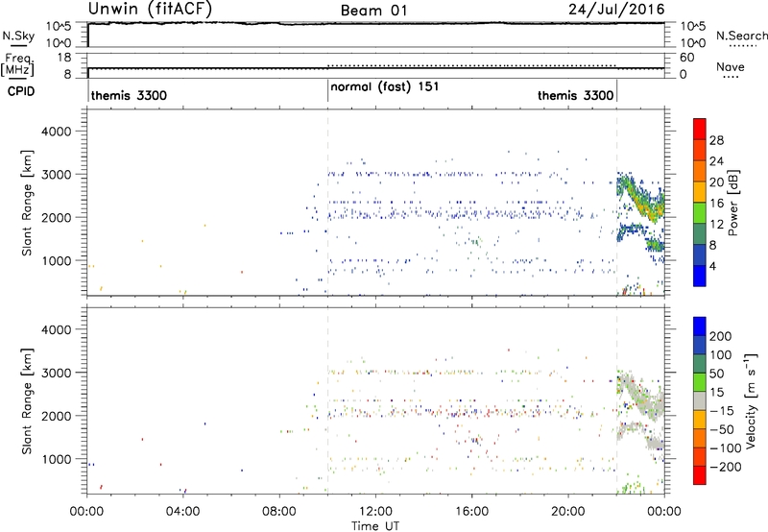Click the second 'themis 3300' label near 22:00

(x=575, y=95)
